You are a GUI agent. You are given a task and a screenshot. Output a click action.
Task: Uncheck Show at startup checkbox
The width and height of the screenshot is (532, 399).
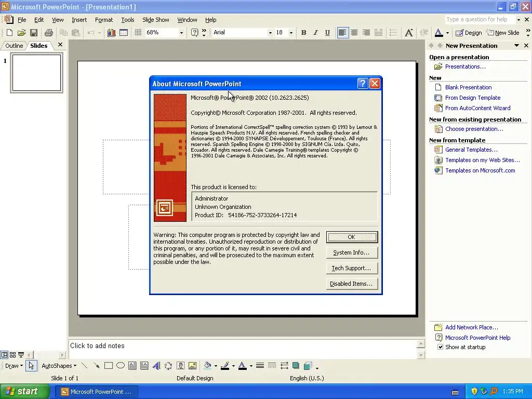[440, 347]
